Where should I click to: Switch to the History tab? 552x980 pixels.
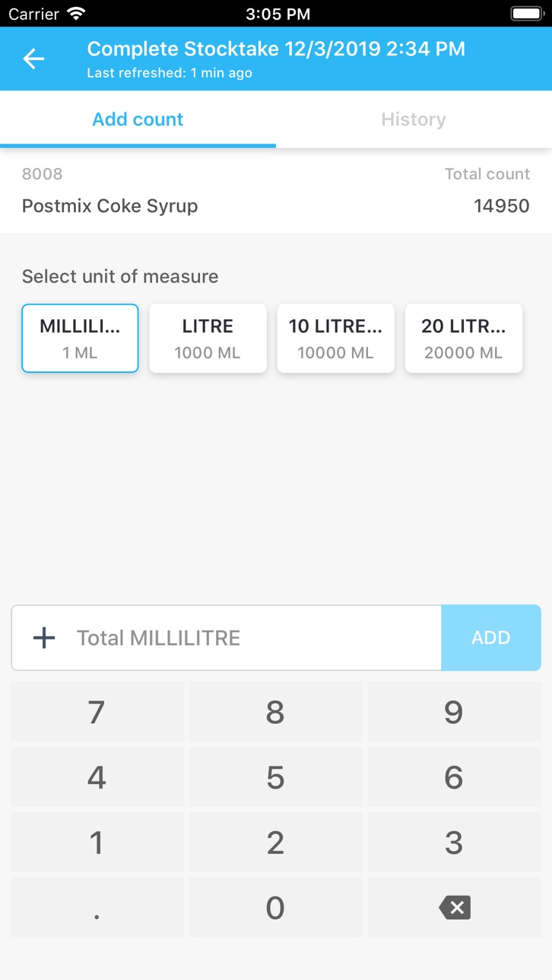414,119
